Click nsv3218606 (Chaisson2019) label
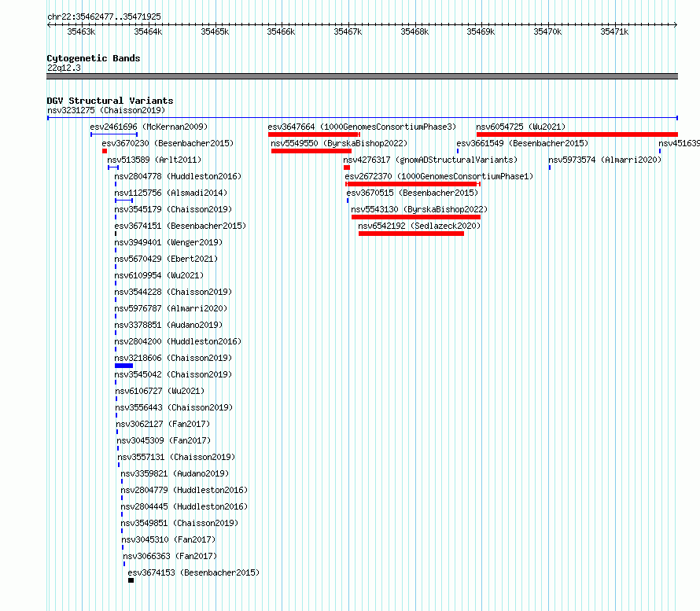Viewport: 700px width, 611px height. (x=173, y=358)
